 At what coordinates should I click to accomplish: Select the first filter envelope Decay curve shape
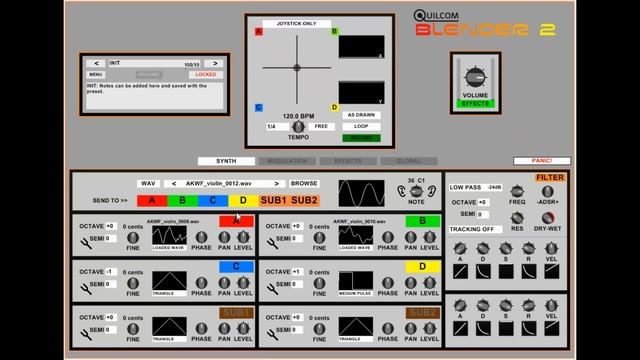(x=483, y=271)
